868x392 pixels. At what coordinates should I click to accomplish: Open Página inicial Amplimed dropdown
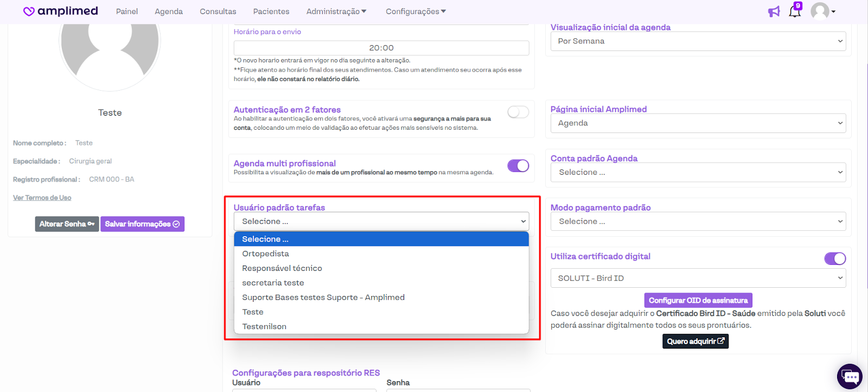[698, 123]
